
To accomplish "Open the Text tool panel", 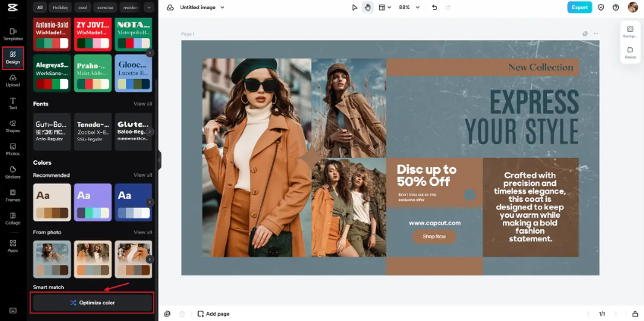I will point(13,103).
